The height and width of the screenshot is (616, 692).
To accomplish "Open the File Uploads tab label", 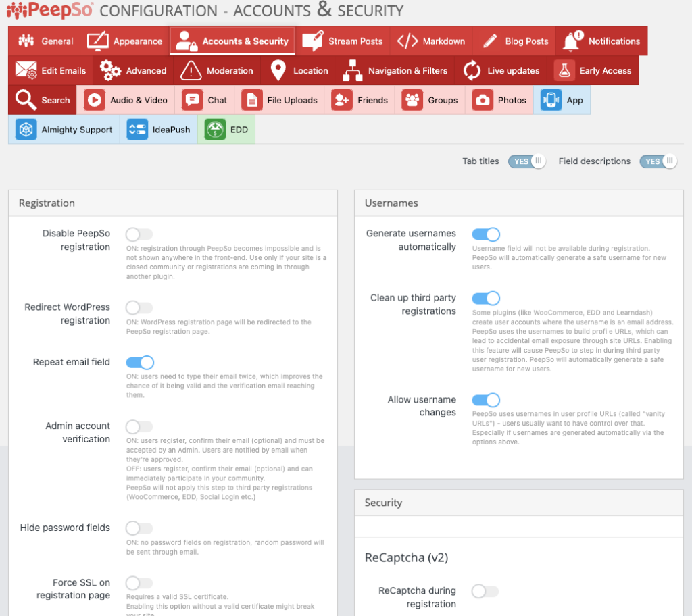I will 292,100.
